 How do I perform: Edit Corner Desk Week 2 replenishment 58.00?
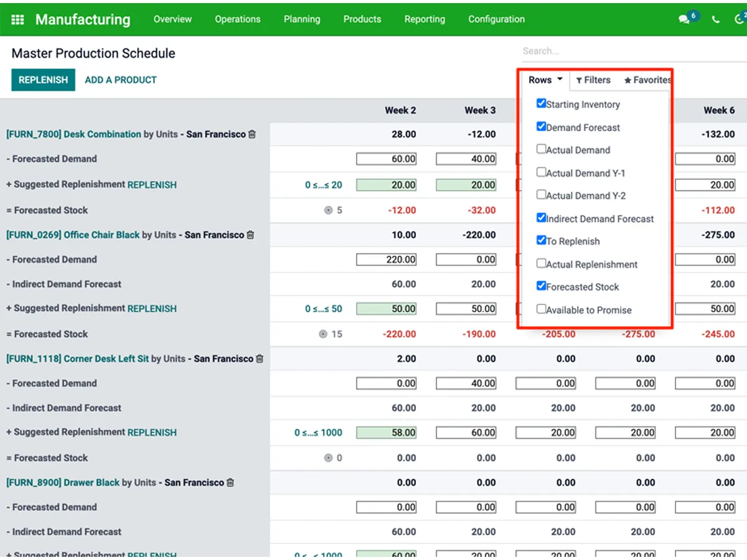click(x=387, y=432)
